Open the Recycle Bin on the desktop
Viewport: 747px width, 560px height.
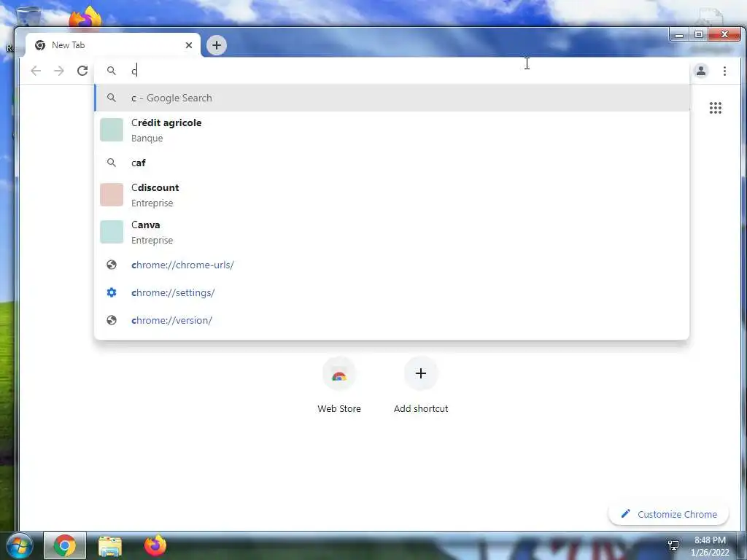click(28, 15)
